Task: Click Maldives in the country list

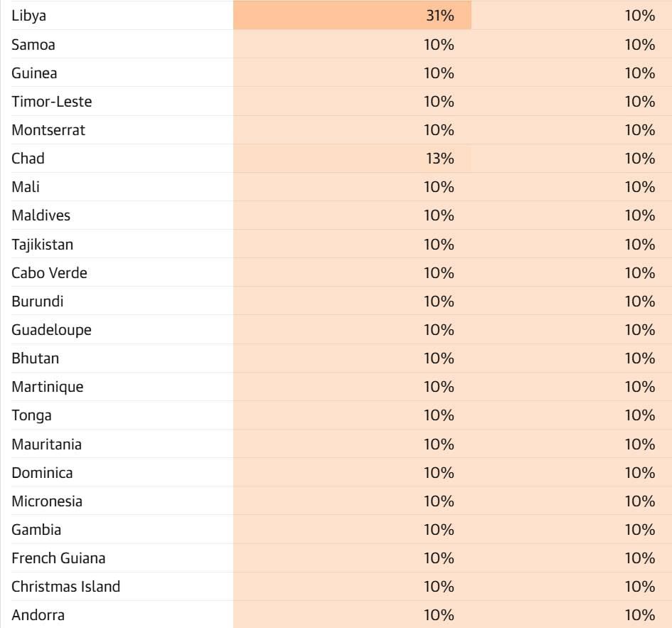Action: click(x=41, y=215)
